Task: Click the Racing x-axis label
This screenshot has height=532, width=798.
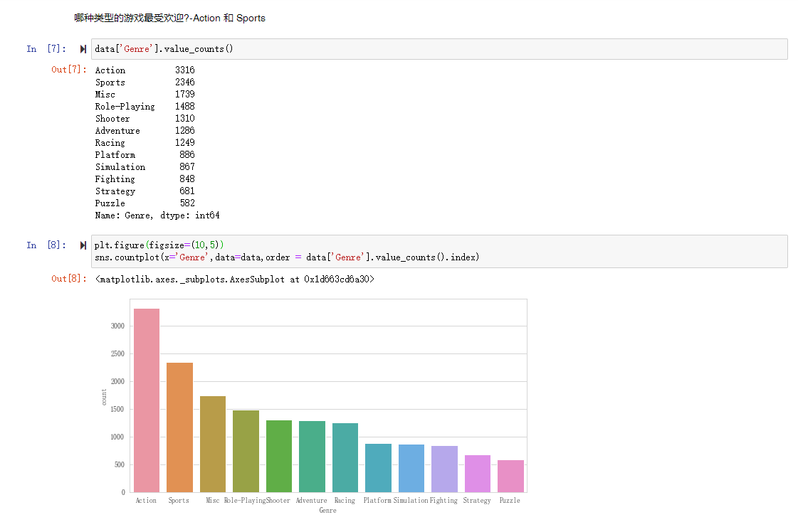Action: pyautogui.click(x=345, y=501)
